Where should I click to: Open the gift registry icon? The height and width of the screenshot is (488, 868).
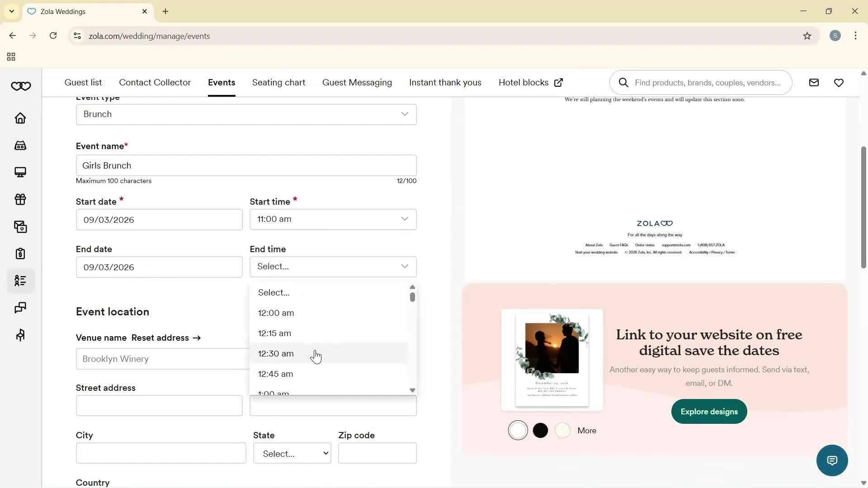coord(20,199)
